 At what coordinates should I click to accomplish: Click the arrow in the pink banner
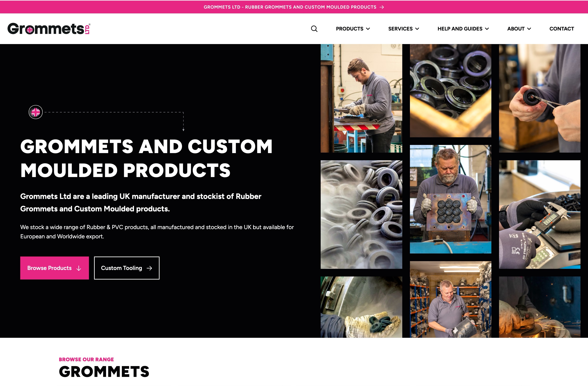(382, 7)
